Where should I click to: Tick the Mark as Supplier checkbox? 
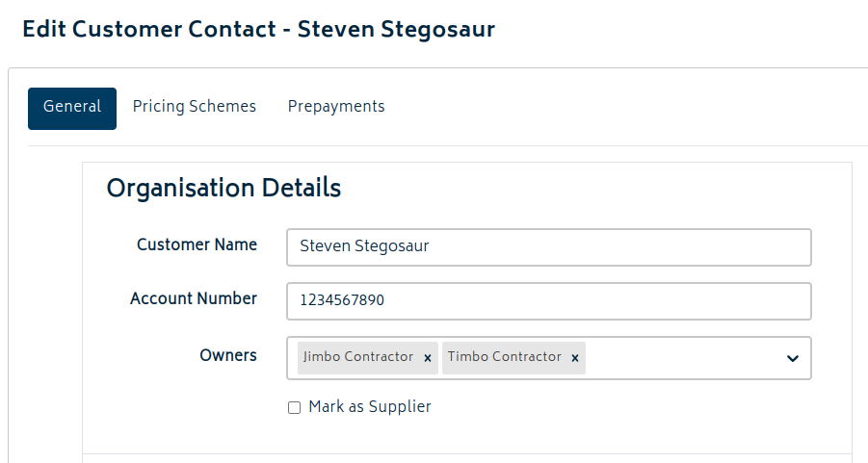[x=295, y=408]
